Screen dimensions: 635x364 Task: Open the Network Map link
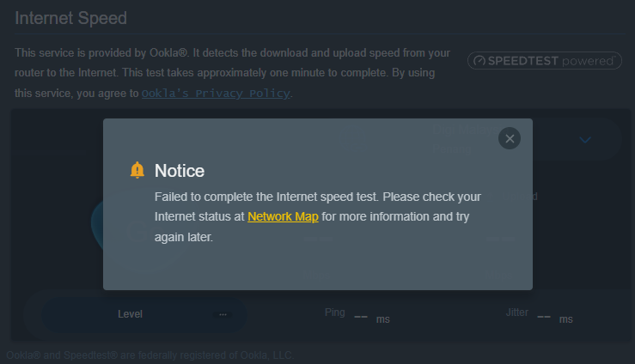pyautogui.click(x=283, y=217)
